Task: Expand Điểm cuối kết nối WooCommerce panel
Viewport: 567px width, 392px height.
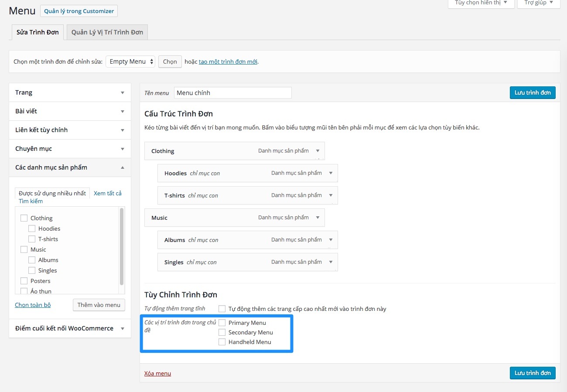Action: [123, 328]
